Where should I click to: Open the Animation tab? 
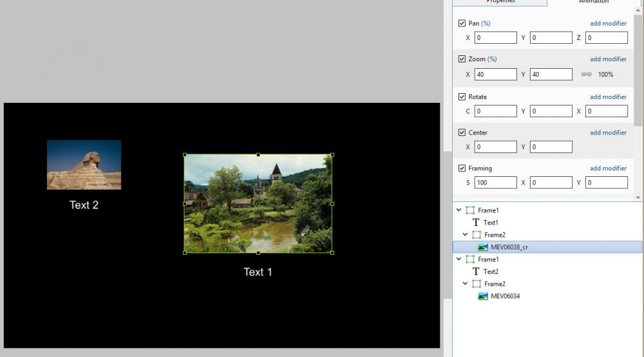click(x=593, y=2)
